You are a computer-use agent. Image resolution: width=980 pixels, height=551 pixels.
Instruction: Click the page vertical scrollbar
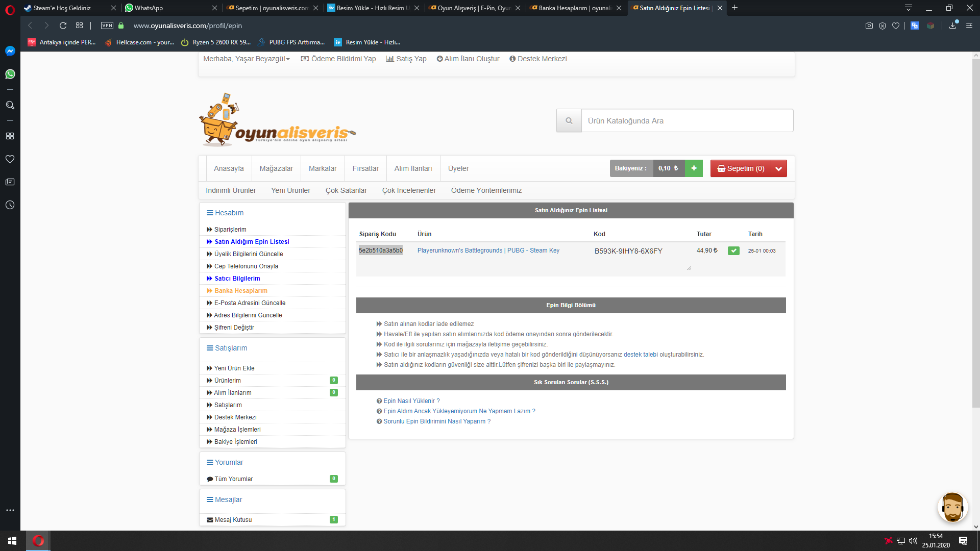(x=975, y=230)
